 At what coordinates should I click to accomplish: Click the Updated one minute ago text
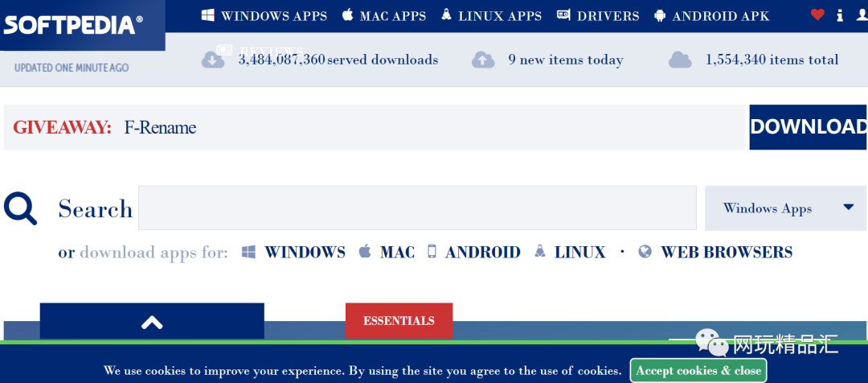click(72, 68)
